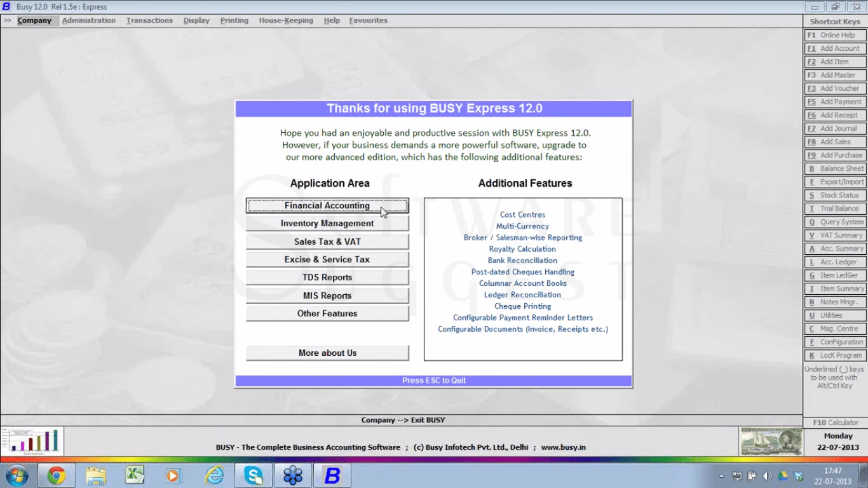Click F1 Online Help shortcut
This screenshot has height=488, width=868.
coord(835,35)
